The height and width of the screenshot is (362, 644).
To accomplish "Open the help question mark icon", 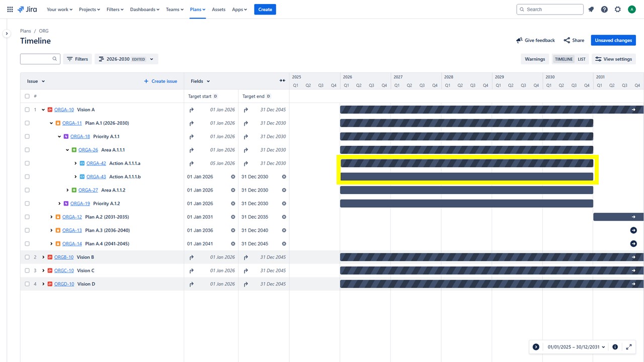I will 604,10.
